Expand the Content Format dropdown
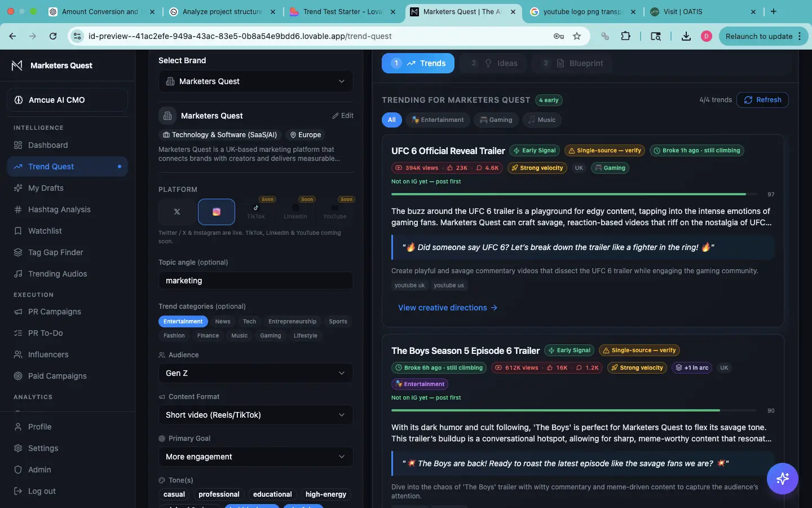 (x=256, y=415)
